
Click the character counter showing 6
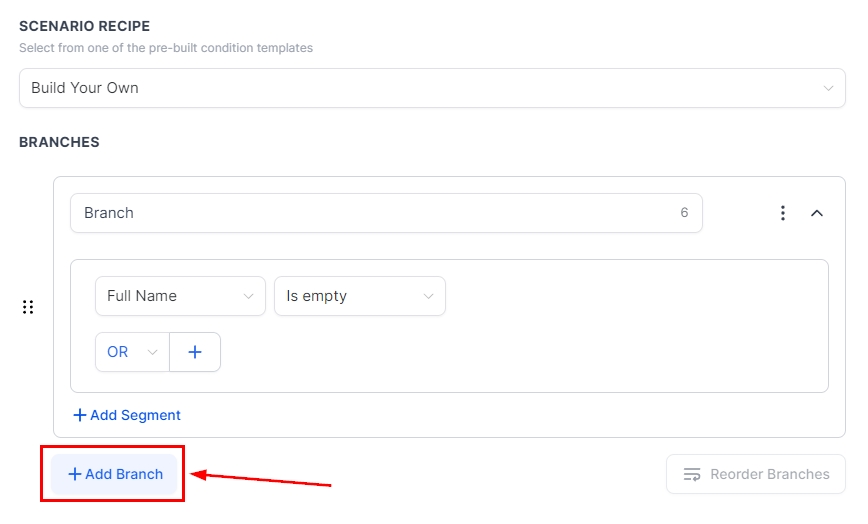[x=684, y=213]
